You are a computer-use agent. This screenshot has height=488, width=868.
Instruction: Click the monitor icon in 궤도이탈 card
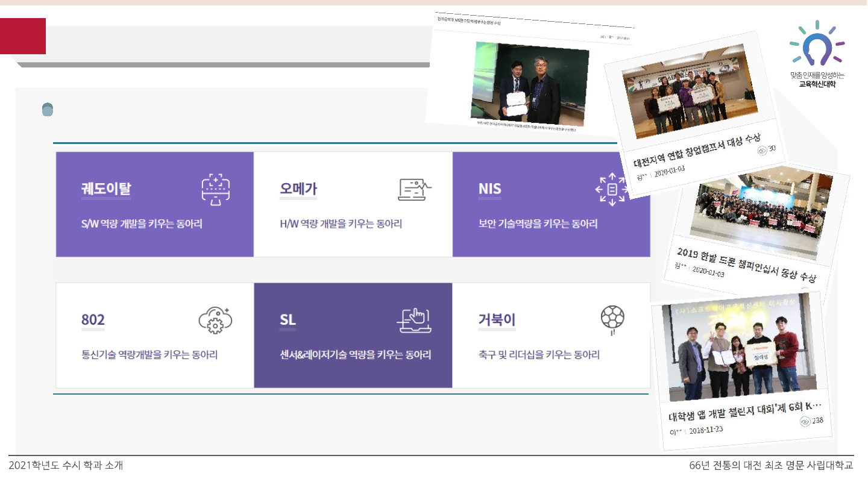click(215, 189)
